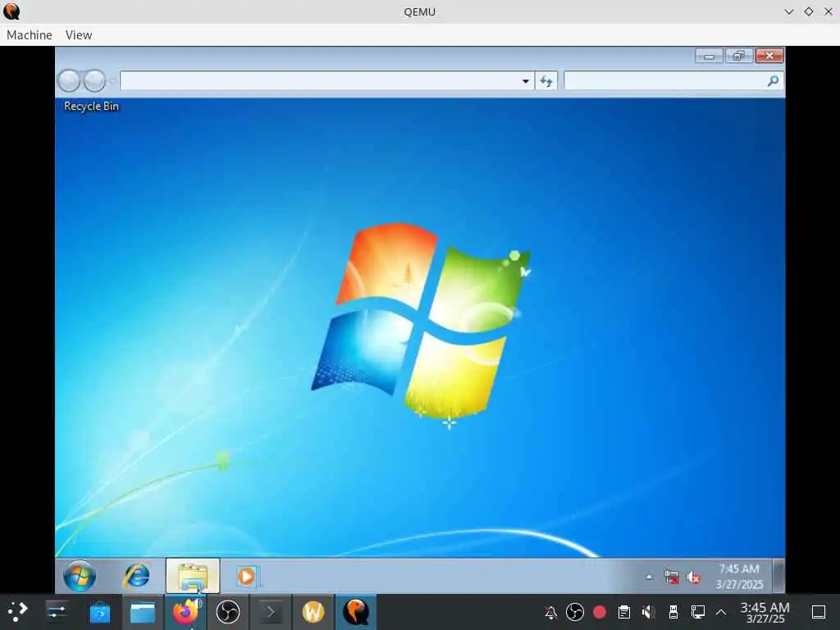Open the QEMU Machine menu
This screenshot has height=630, width=840.
pyautogui.click(x=30, y=34)
